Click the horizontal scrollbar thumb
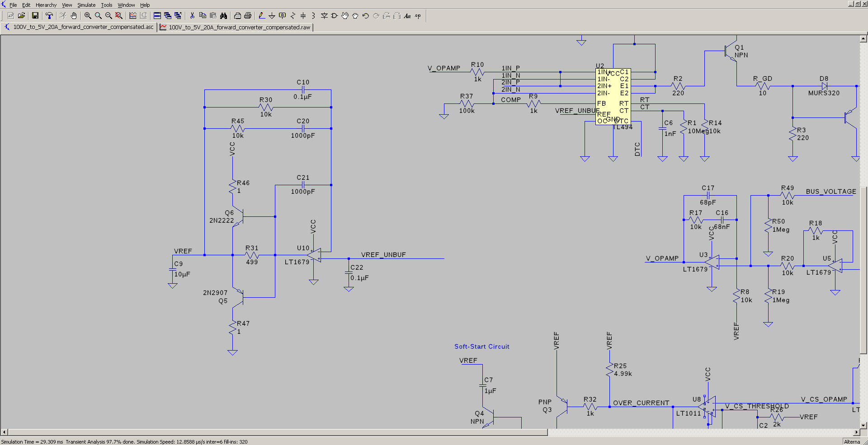The image size is (868, 445). click(278, 432)
